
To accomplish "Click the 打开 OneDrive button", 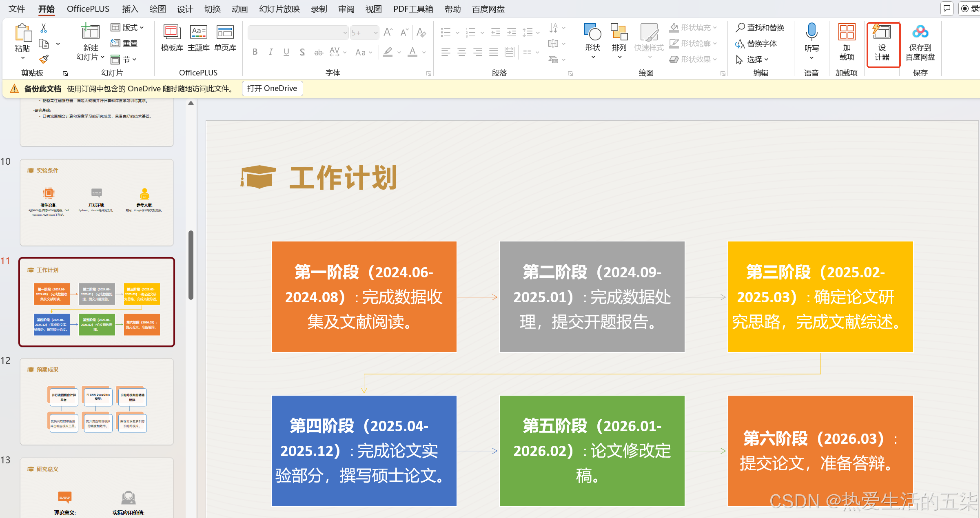I will 272,89.
